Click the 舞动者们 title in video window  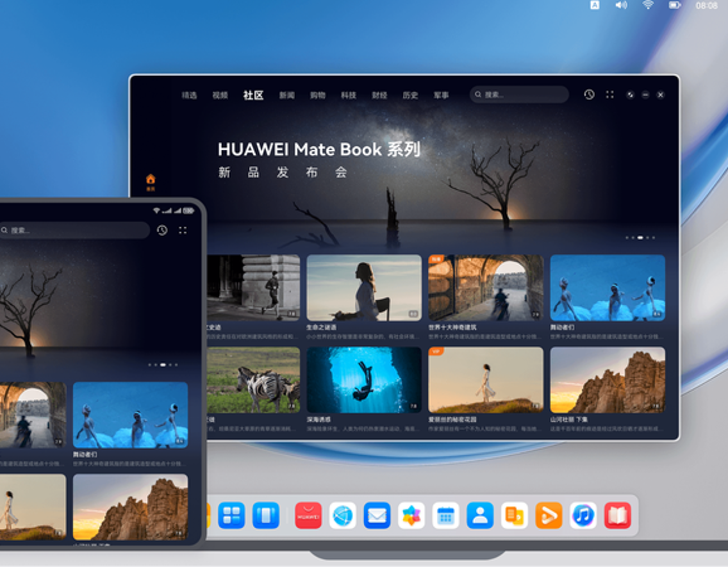pyautogui.click(x=562, y=327)
